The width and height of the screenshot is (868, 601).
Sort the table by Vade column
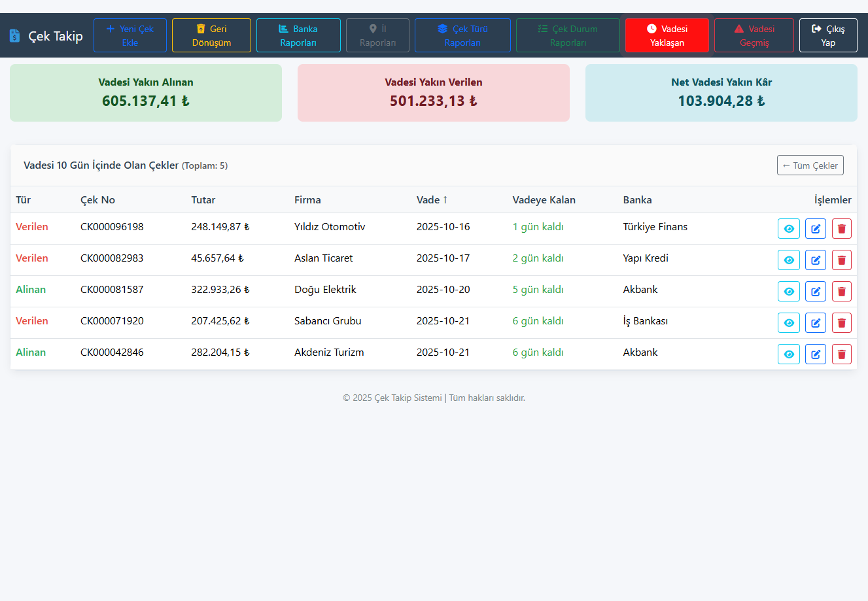[x=432, y=200]
